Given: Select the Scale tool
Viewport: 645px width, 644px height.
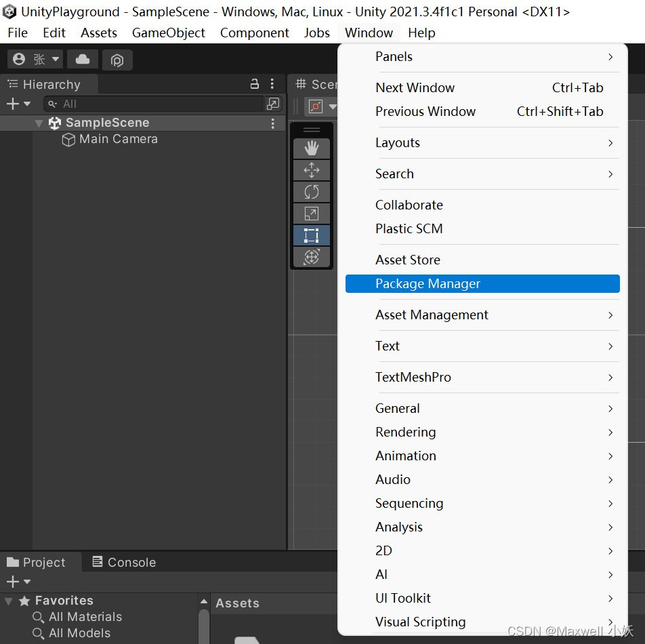Looking at the screenshot, I should click(x=312, y=214).
